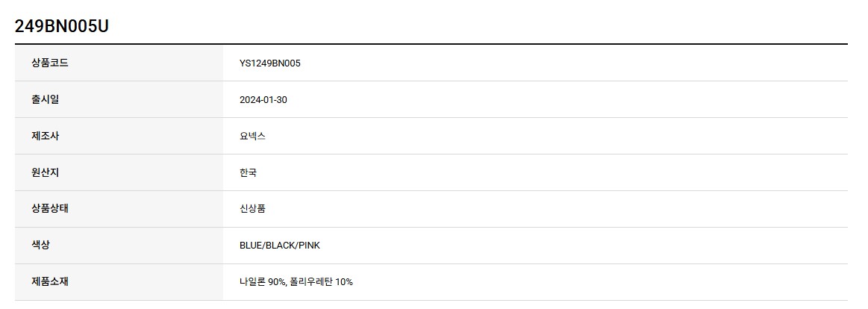This screenshot has width=868, height=309.
Task: Select the 원산지 label cell
Action: (x=119, y=172)
